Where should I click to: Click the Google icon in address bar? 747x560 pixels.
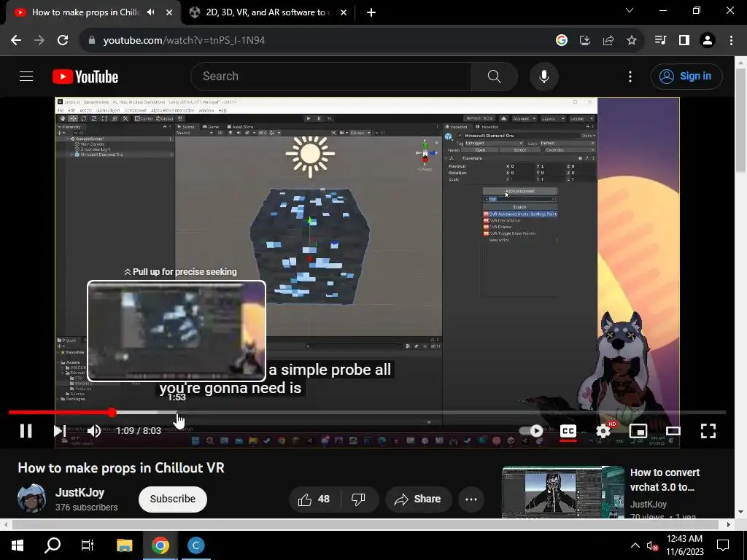[561, 40]
